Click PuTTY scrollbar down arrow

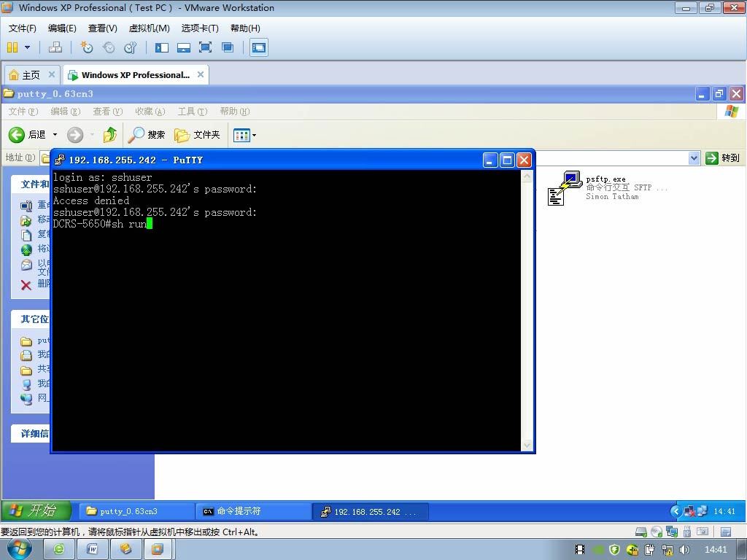[527, 446]
